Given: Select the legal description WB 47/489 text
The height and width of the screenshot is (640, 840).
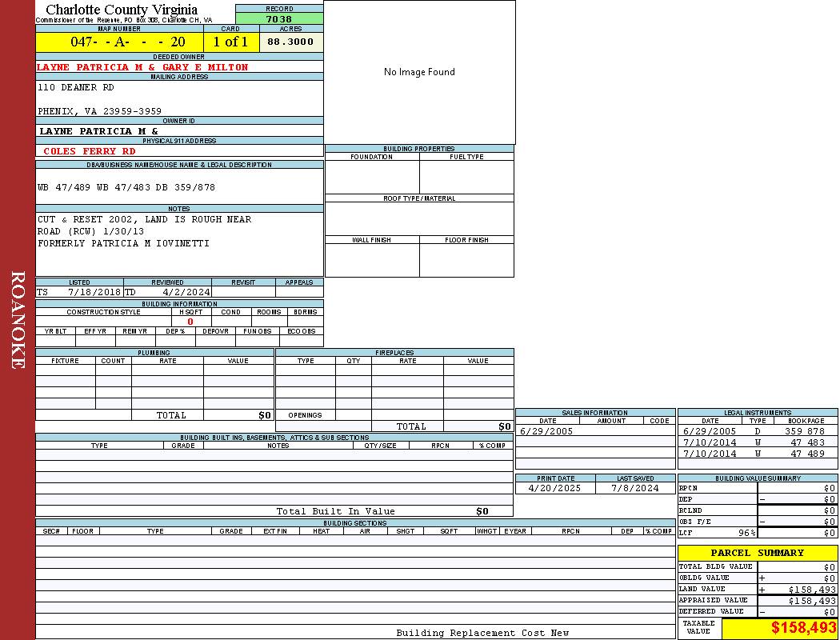Looking at the screenshot, I should tap(126, 188).
